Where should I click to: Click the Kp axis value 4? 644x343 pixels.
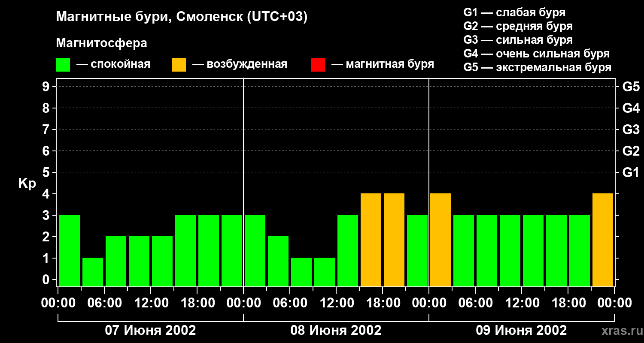(x=47, y=194)
